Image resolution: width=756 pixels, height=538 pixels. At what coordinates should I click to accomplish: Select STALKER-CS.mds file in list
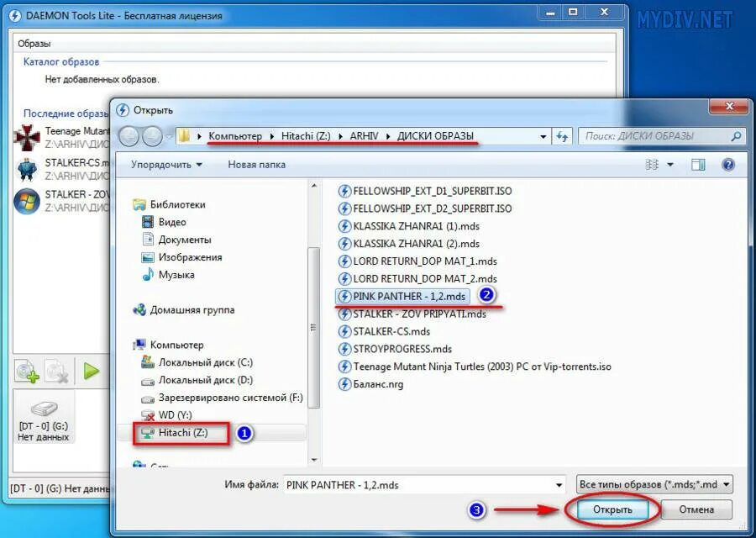click(384, 331)
